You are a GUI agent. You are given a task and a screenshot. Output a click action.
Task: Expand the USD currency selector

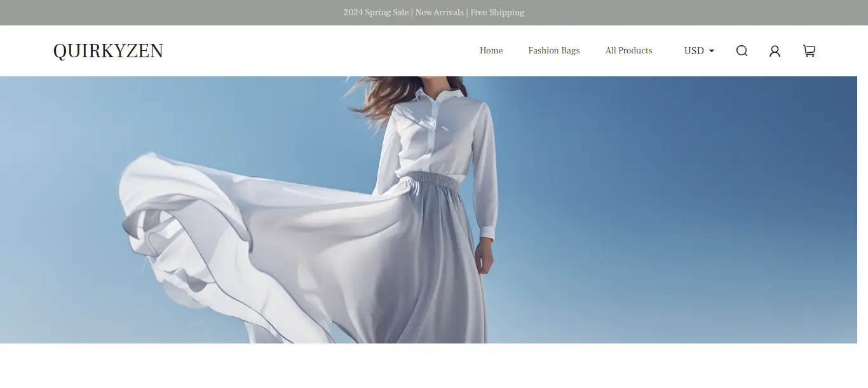coord(694,51)
